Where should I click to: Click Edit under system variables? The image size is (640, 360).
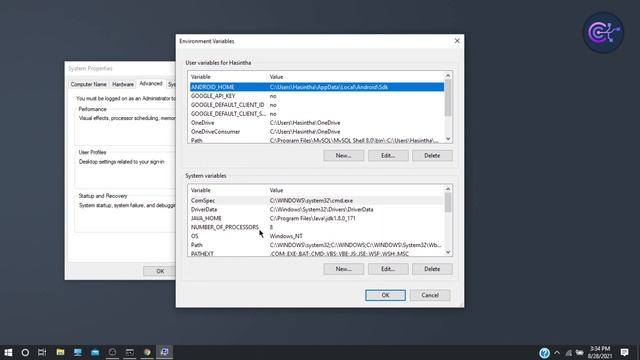click(388, 269)
